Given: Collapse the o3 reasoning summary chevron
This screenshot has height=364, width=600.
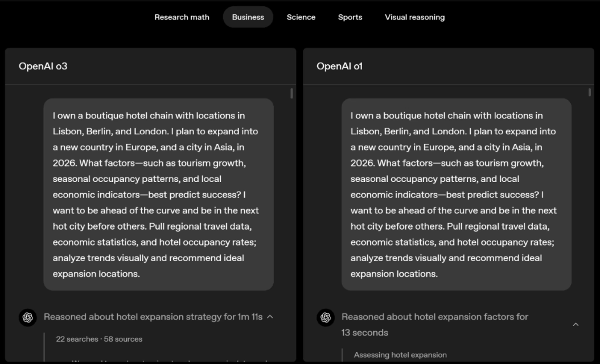Looking at the screenshot, I should click(270, 317).
